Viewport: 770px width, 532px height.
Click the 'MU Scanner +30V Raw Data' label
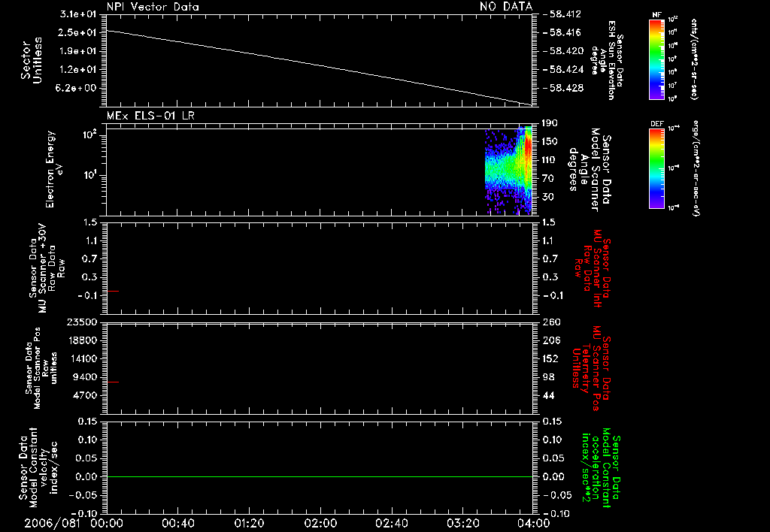47,268
